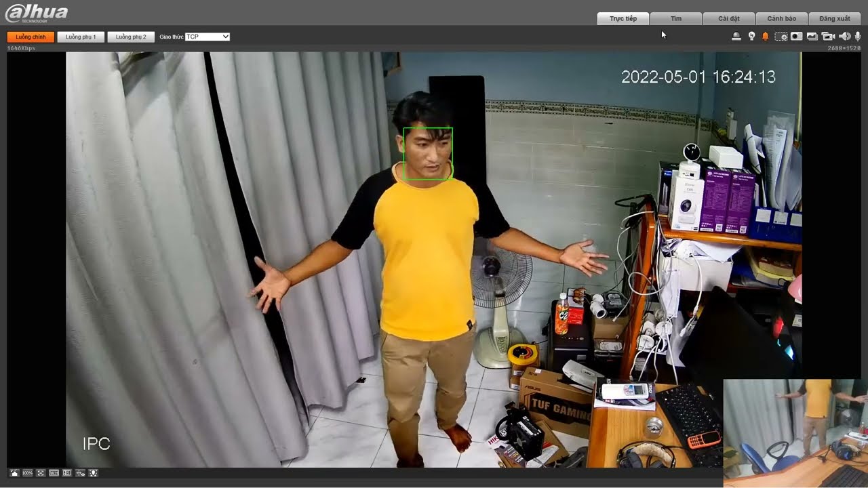The width and height of the screenshot is (868, 488).
Task: Enable talk with the microphone icon
Action: (858, 37)
